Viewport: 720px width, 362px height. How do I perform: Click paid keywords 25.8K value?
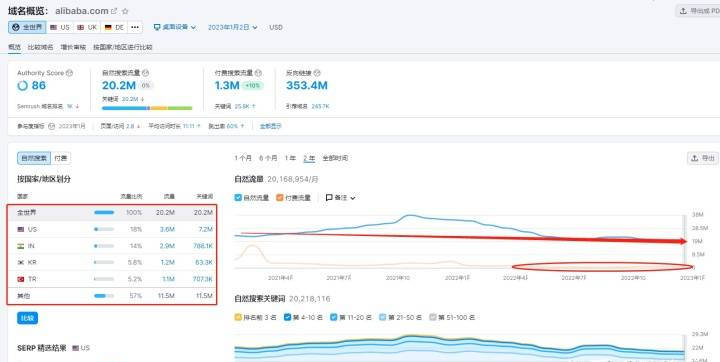[x=242, y=107]
